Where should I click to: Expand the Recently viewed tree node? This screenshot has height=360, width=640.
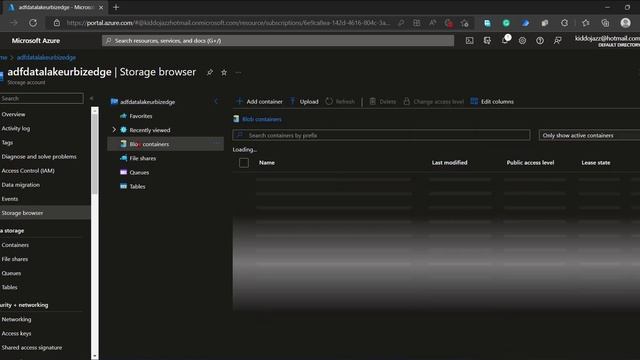[x=114, y=129]
